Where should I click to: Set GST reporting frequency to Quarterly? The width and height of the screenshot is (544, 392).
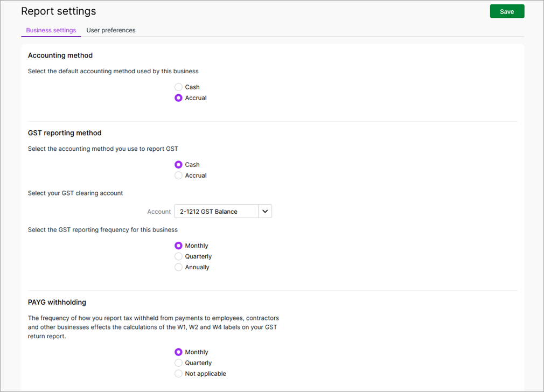(178, 256)
